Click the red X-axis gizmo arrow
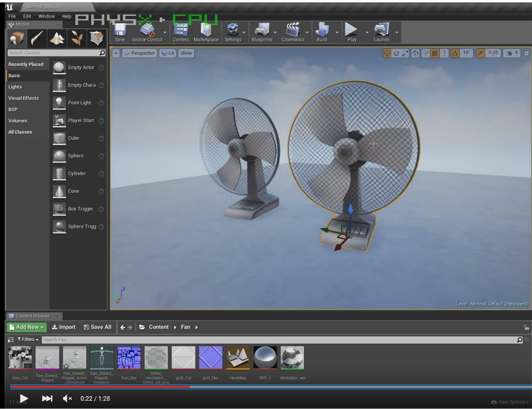Viewport: 532px width, 409px height. pos(338,247)
